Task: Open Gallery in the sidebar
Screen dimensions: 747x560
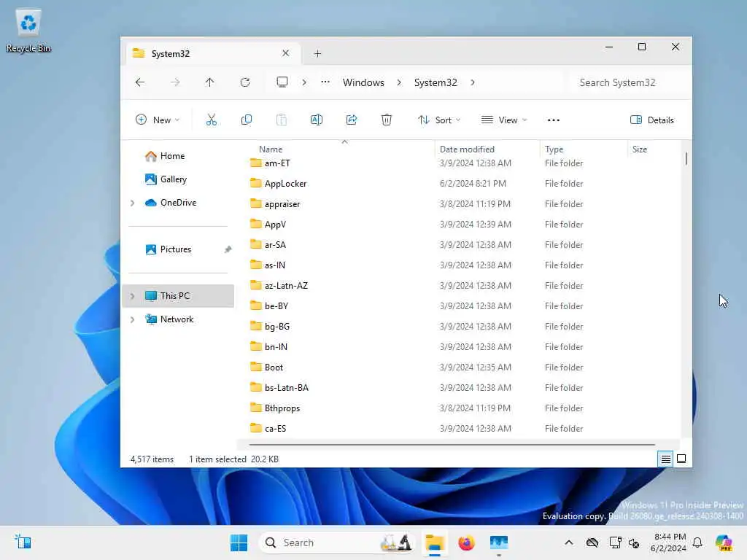Action: [166, 179]
